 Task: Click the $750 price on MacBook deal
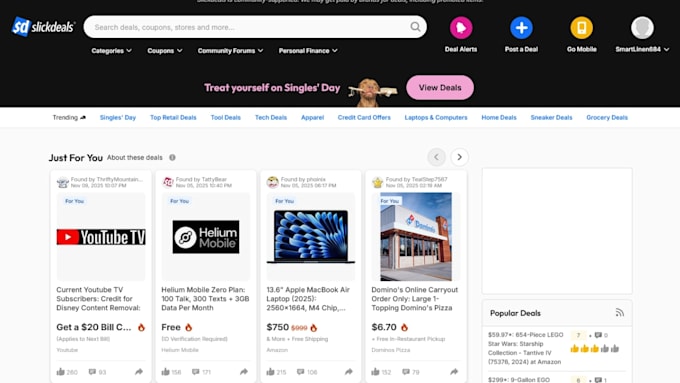click(278, 327)
